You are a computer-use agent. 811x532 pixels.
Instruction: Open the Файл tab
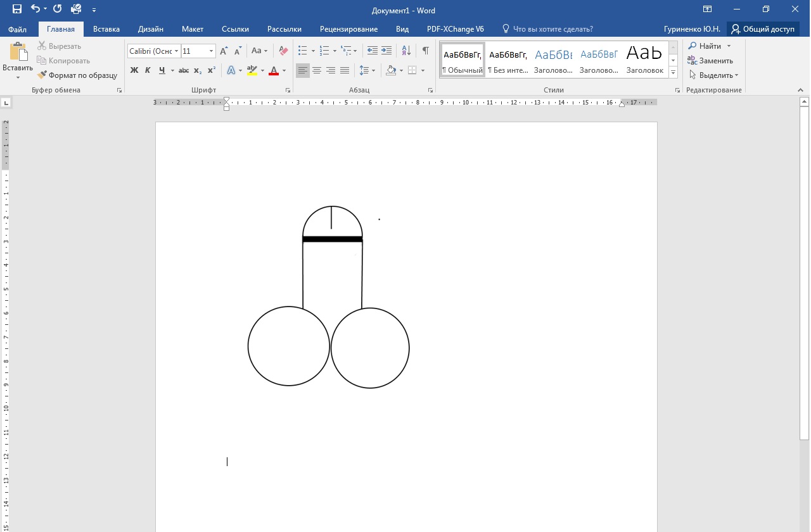[x=18, y=29]
